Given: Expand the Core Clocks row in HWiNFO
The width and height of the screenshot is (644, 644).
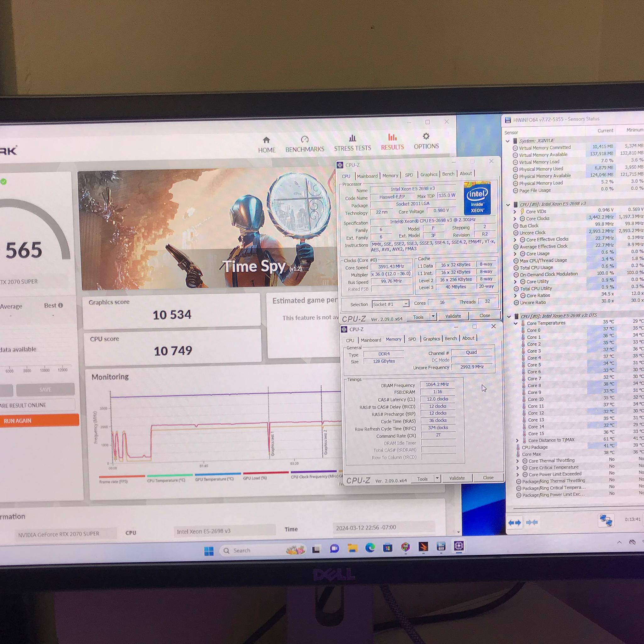Looking at the screenshot, I should 515,219.
